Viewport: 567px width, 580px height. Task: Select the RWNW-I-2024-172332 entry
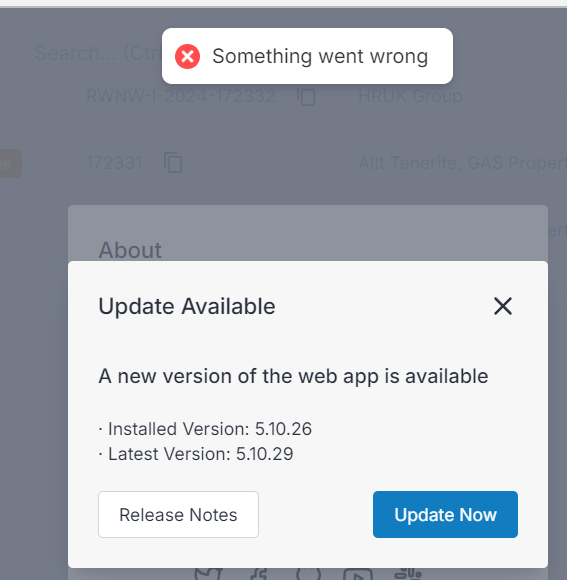click(180, 96)
